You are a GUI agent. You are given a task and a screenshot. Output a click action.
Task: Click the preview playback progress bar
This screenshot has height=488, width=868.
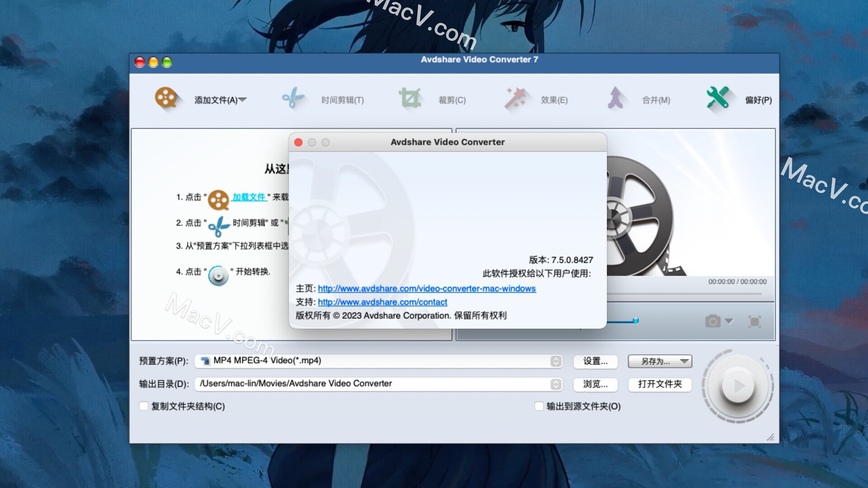684,294
